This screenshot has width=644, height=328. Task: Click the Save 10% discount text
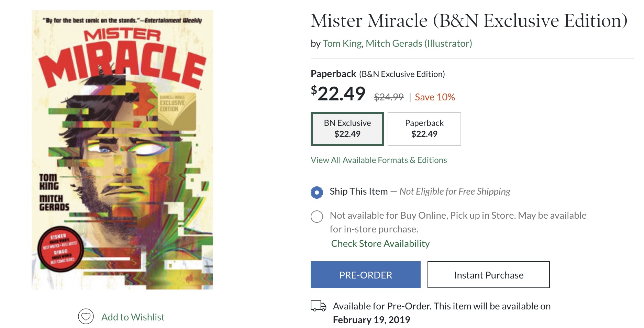[435, 97]
